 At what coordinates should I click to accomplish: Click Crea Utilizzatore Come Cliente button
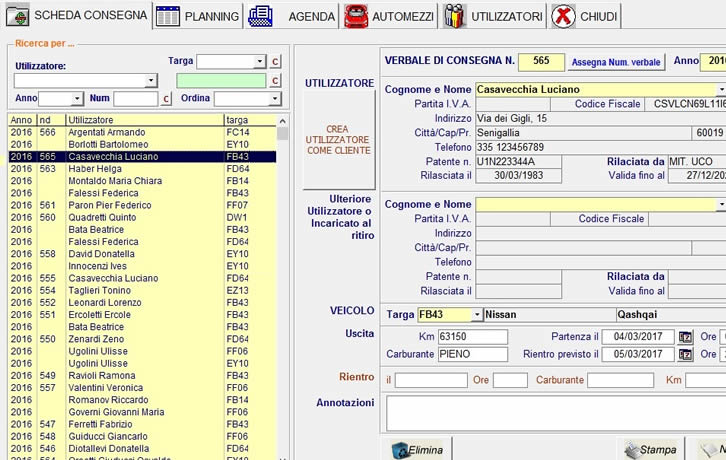338,139
